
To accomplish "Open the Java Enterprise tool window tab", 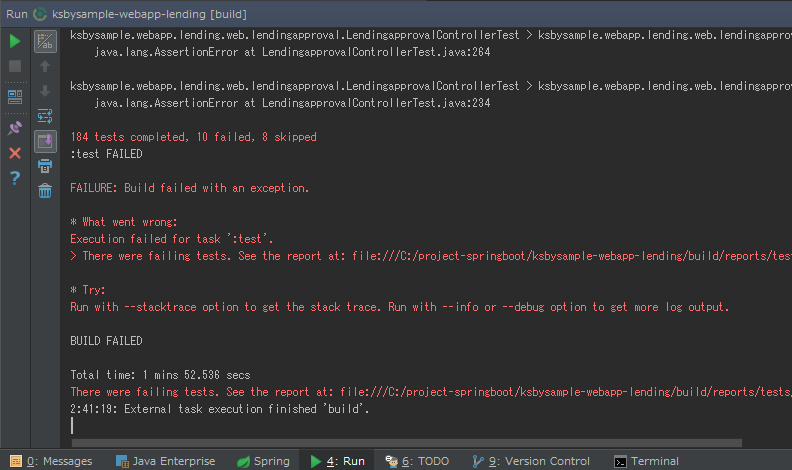I will 166,461.
